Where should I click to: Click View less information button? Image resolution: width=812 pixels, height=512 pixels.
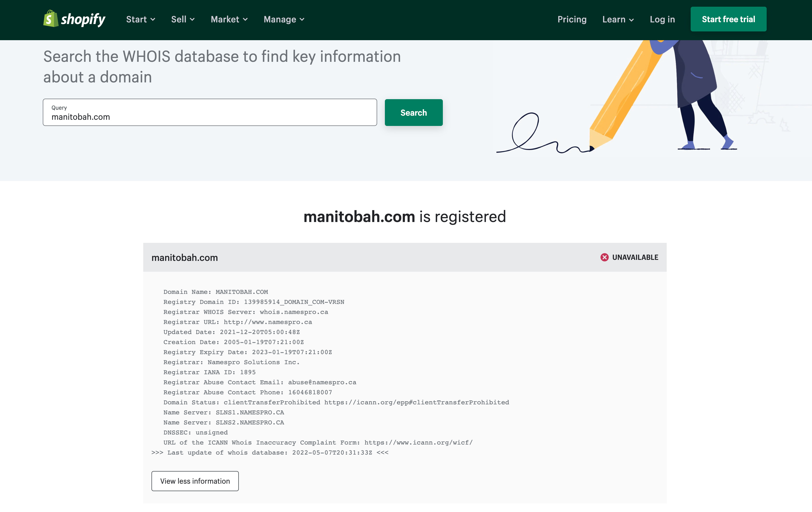tap(195, 481)
